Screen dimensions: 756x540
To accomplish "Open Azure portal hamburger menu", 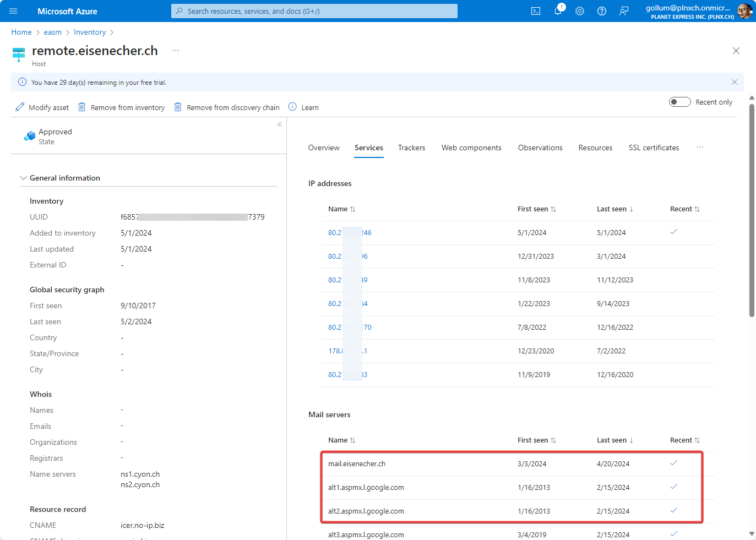I will [x=13, y=11].
